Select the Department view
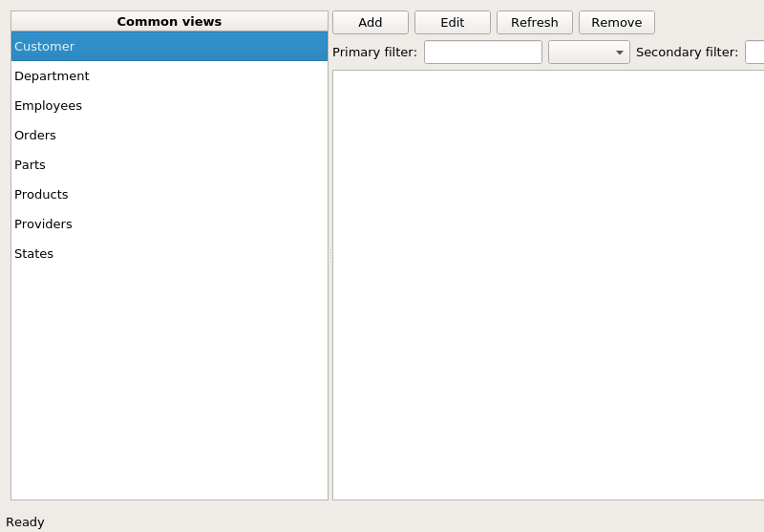This screenshot has height=532, width=764. point(169,76)
